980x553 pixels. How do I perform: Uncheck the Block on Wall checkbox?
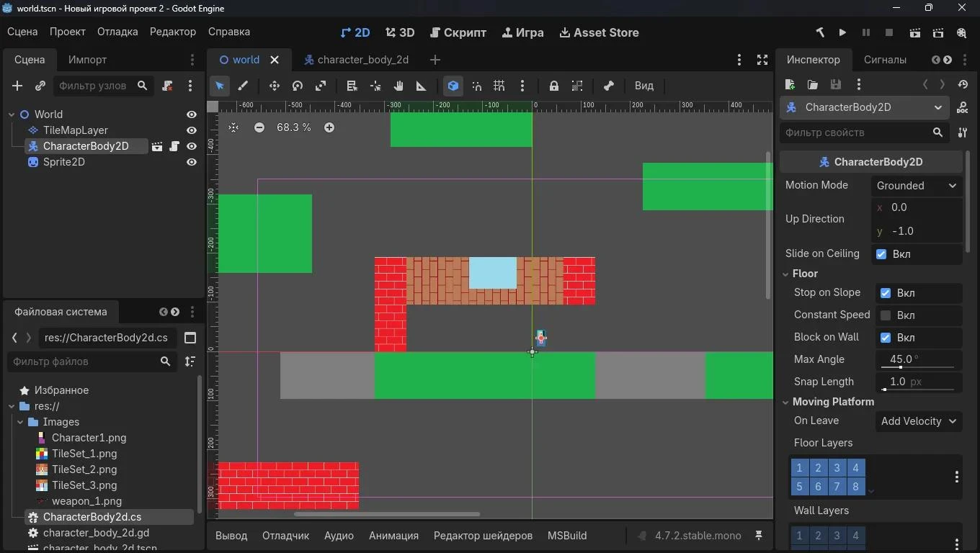pos(886,338)
